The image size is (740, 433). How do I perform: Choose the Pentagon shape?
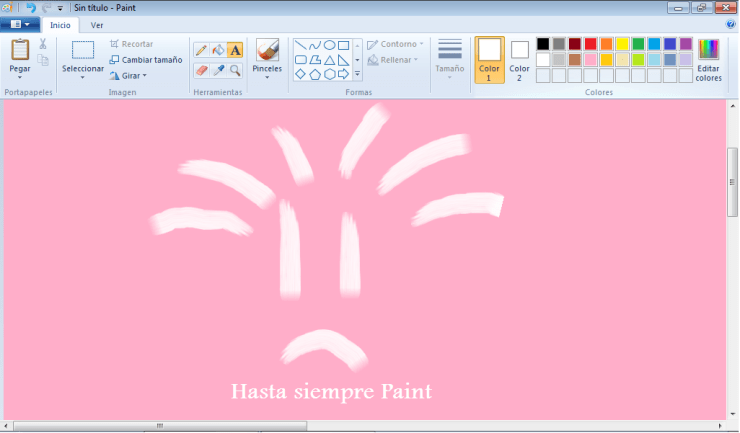coord(315,74)
